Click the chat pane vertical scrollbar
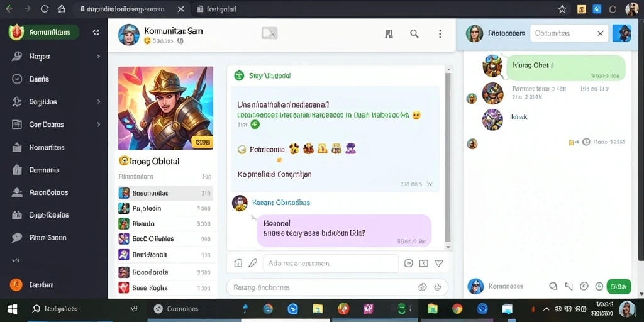Image resolution: width=644 pixels, height=322 pixels. pos(448,158)
